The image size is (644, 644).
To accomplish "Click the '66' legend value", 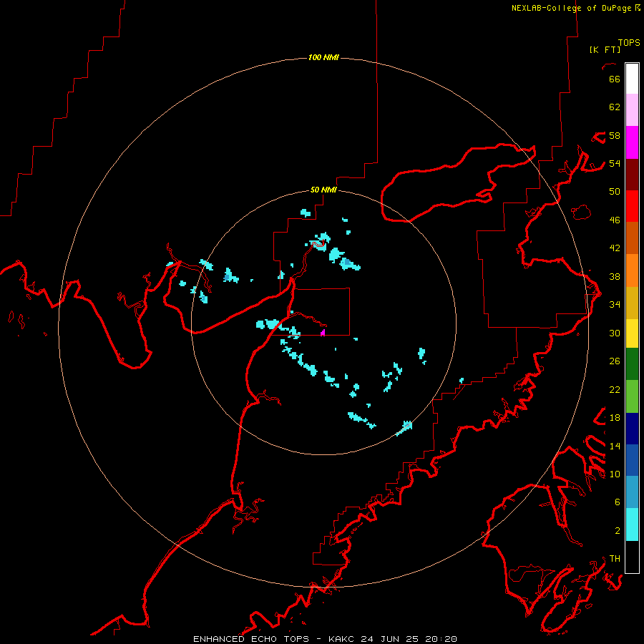I will [x=615, y=79].
